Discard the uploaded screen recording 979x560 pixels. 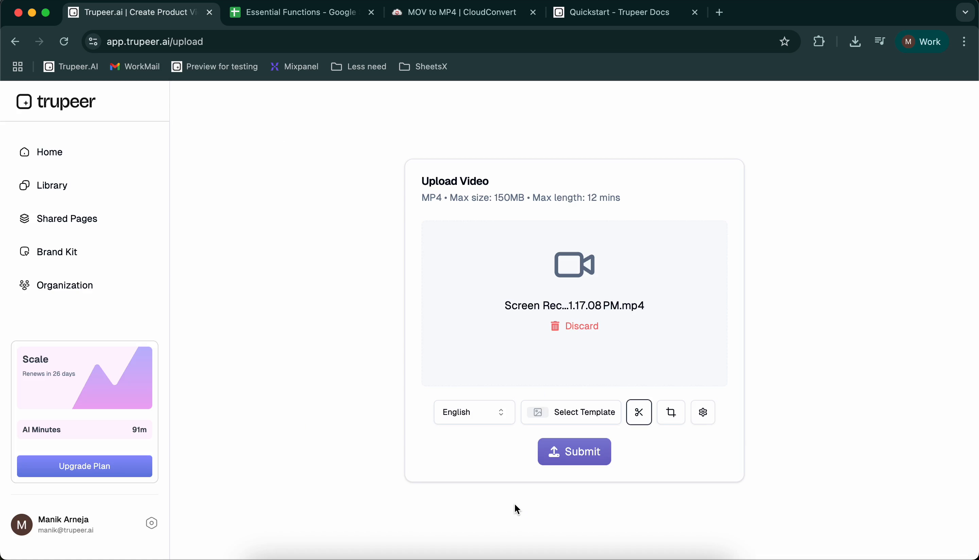(x=574, y=326)
